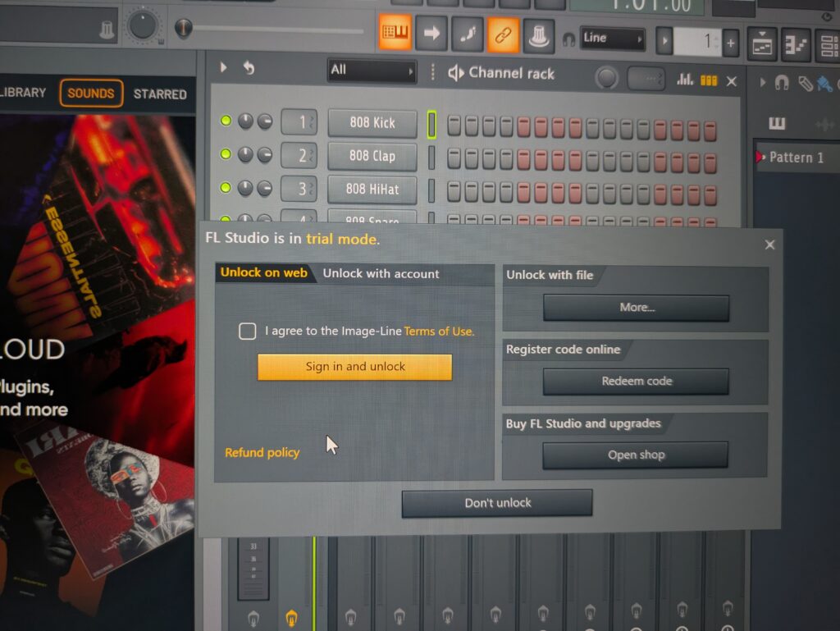This screenshot has width=840, height=631.
Task: Click the pattern number 1 field
Action: [x=697, y=41]
